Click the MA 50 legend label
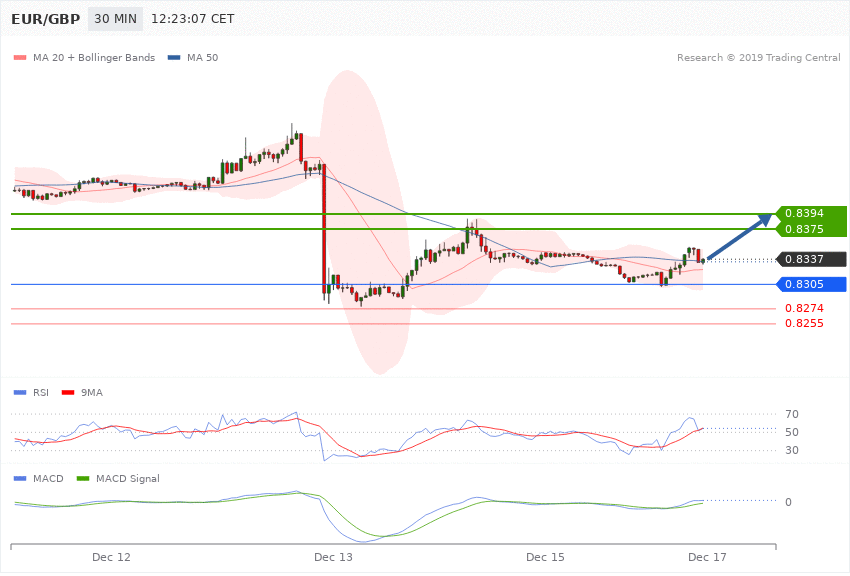The width and height of the screenshot is (850, 576). [x=202, y=57]
